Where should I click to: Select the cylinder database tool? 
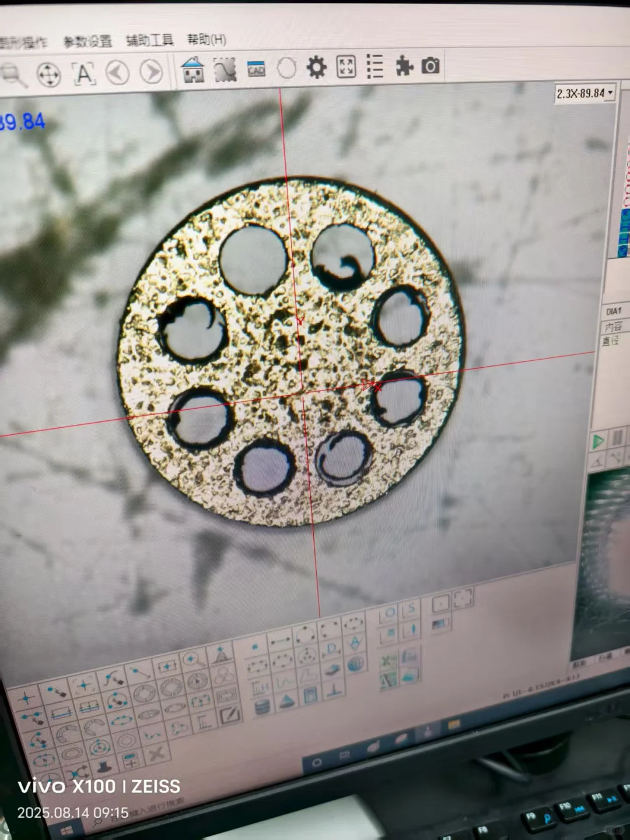(x=262, y=707)
